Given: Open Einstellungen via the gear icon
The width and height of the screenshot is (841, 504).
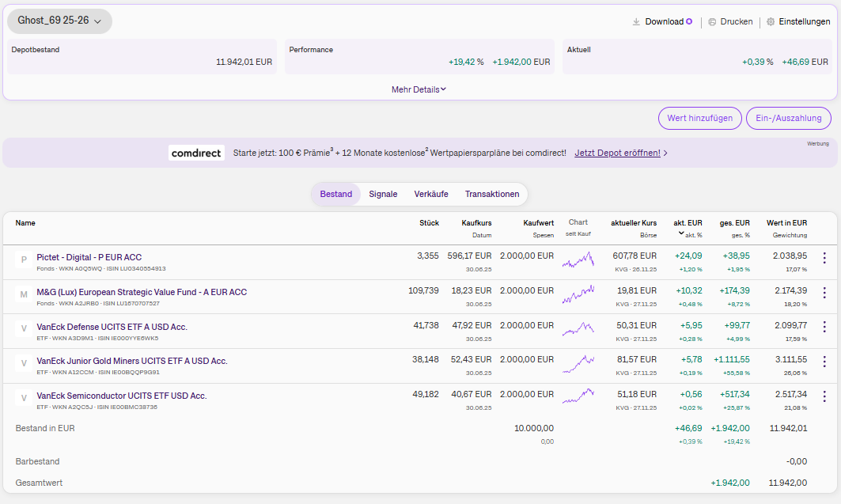Looking at the screenshot, I should click(771, 22).
